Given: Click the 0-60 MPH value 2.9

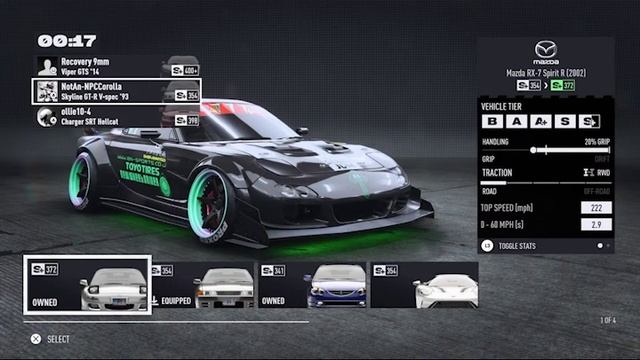Looking at the screenshot, I should tap(596, 224).
